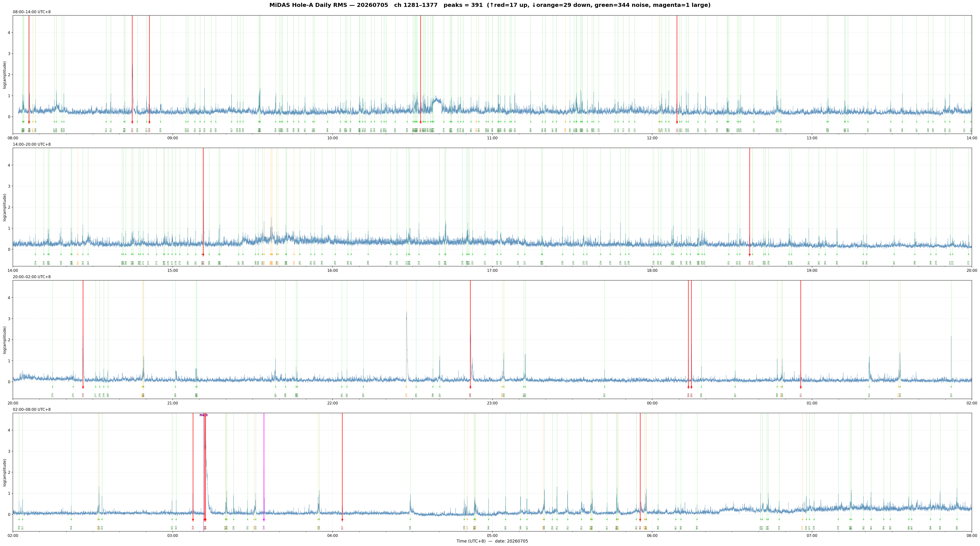The height and width of the screenshot is (546, 980).
Task: Click log(amplitude) label of the 02:00–08:00 panel
Action: click(x=5, y=472)
